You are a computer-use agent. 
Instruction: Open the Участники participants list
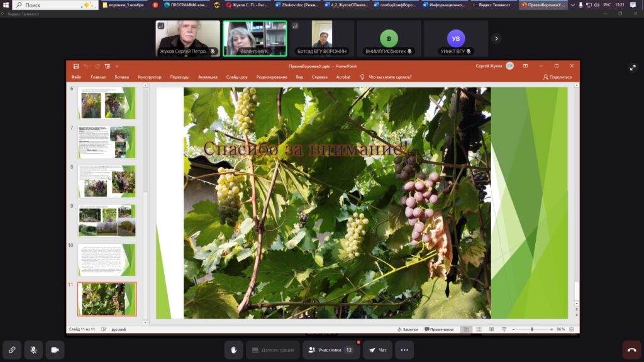(330, 349)
